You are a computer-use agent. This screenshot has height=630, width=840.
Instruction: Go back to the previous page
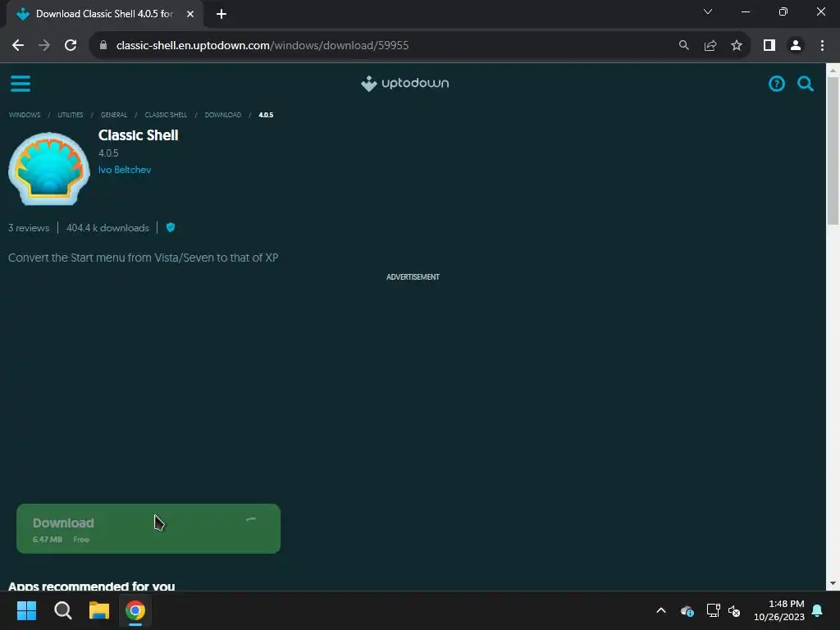pyautogui.click(x=18, y=46)
